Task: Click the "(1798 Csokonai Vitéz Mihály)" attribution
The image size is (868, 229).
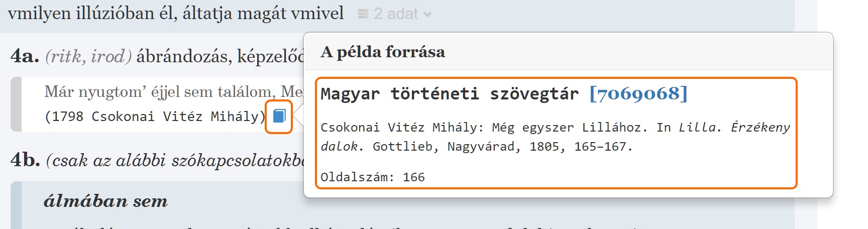Action: [x=155, y=117]
